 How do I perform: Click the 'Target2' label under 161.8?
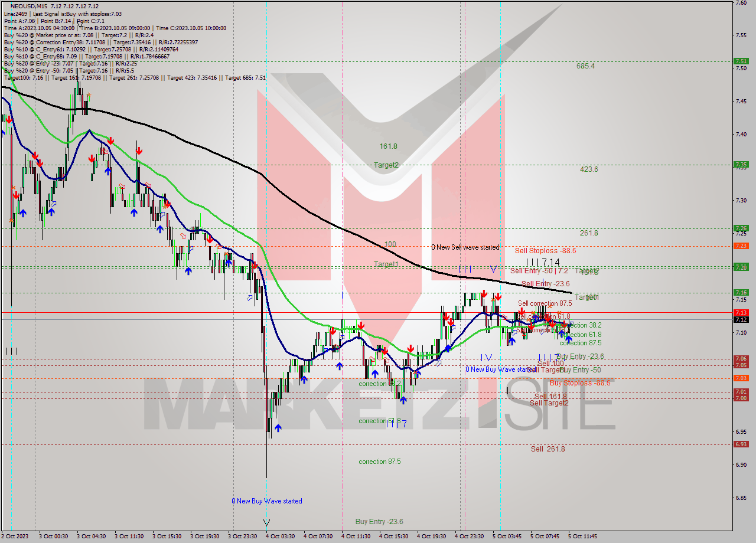point(386,165)
